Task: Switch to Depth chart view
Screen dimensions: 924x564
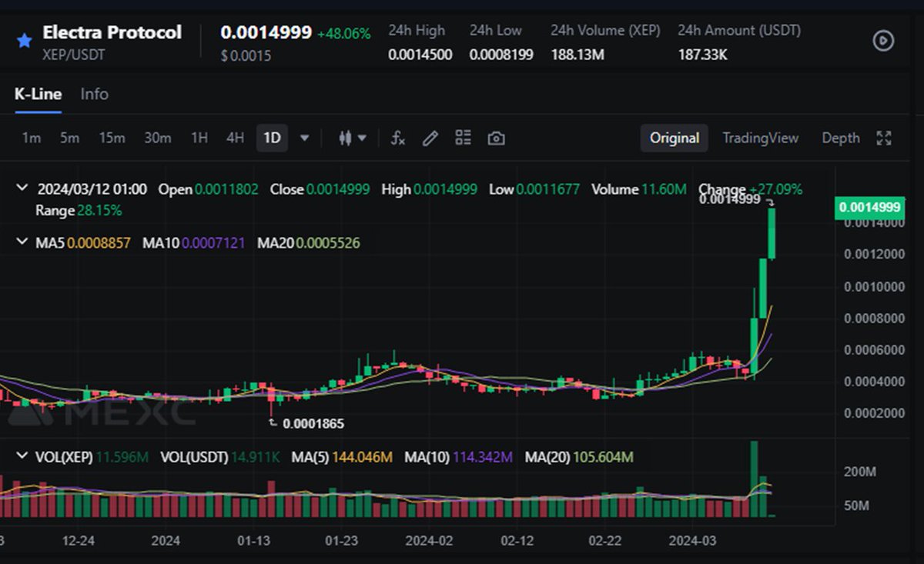Action: point(840,138)
